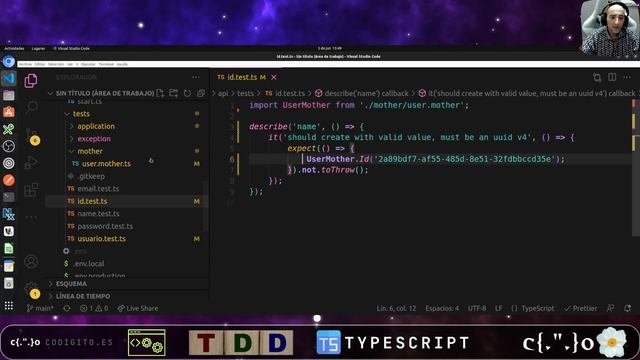
Task: Open the Manage gear with update badge
Action: pos(32,290)
